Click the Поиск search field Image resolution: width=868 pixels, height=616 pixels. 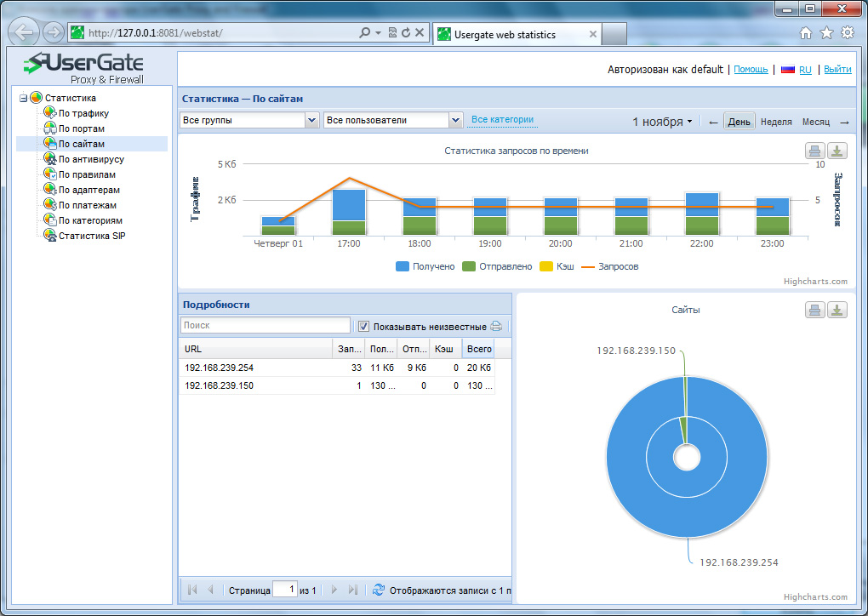265,325
